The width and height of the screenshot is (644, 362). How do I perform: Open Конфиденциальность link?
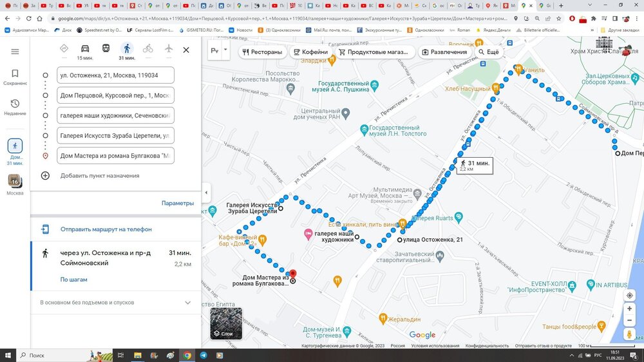coord(487,346)
